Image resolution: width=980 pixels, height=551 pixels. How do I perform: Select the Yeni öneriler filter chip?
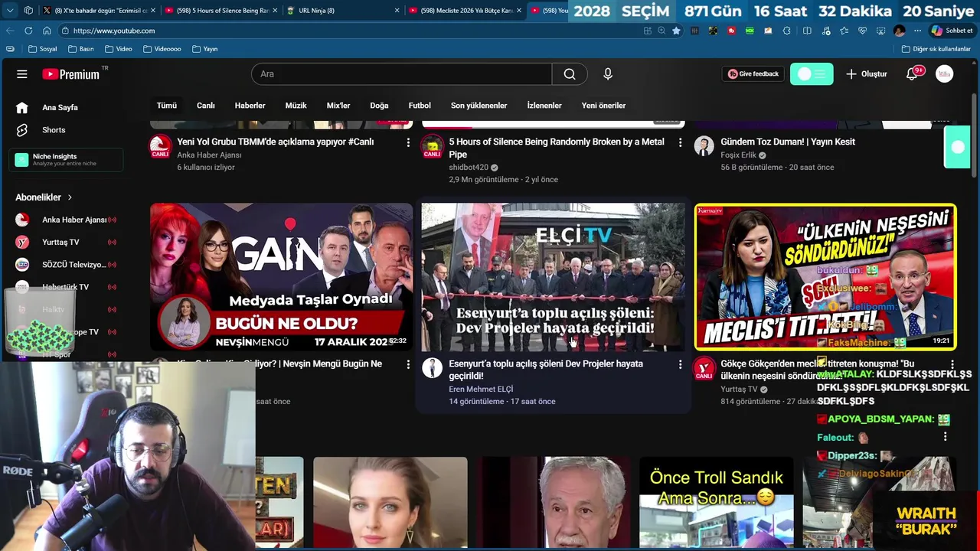[x=603, y=106]
